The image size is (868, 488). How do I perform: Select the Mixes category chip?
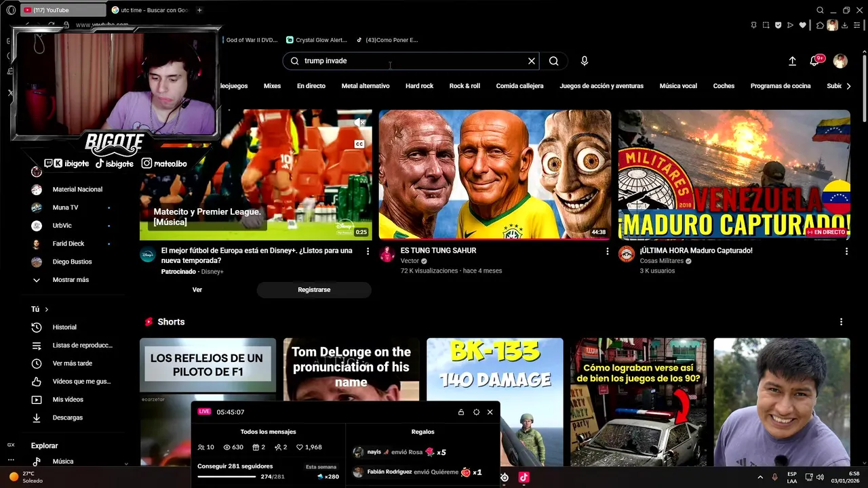point(272,86)
